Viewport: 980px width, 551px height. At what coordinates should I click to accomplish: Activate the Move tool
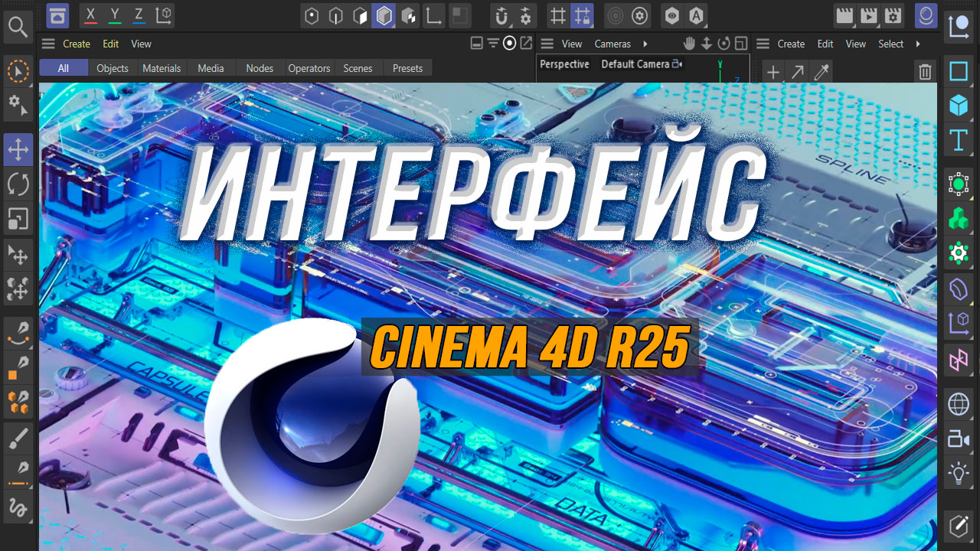(18, 149)
